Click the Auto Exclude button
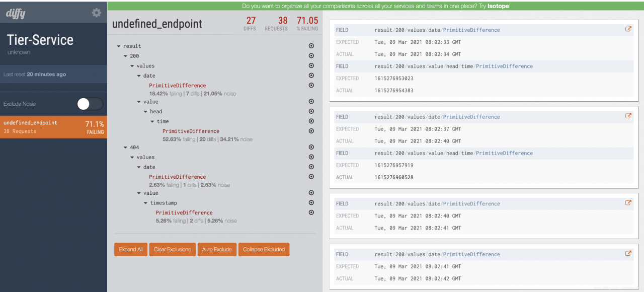This screenshot has width=644, height=292. pos(217,249)
